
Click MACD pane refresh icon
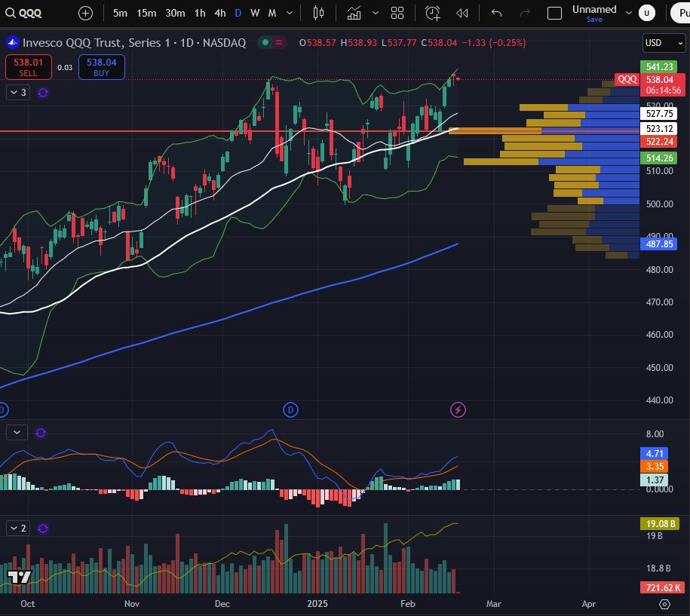point(41,433)
